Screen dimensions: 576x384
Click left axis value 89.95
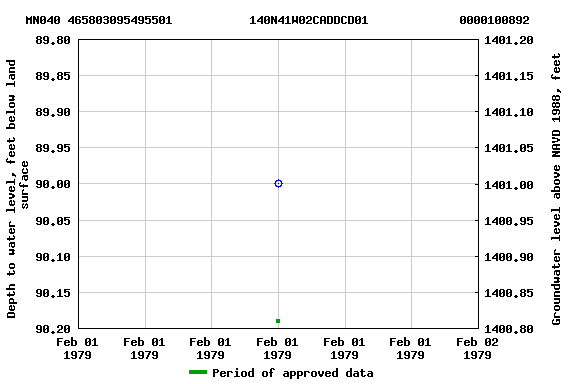pyautogui.click(x=53, y=148)
